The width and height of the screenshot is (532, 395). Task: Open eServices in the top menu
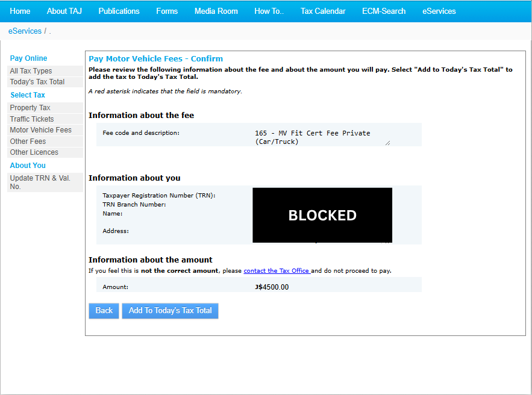tap(439, 11)
